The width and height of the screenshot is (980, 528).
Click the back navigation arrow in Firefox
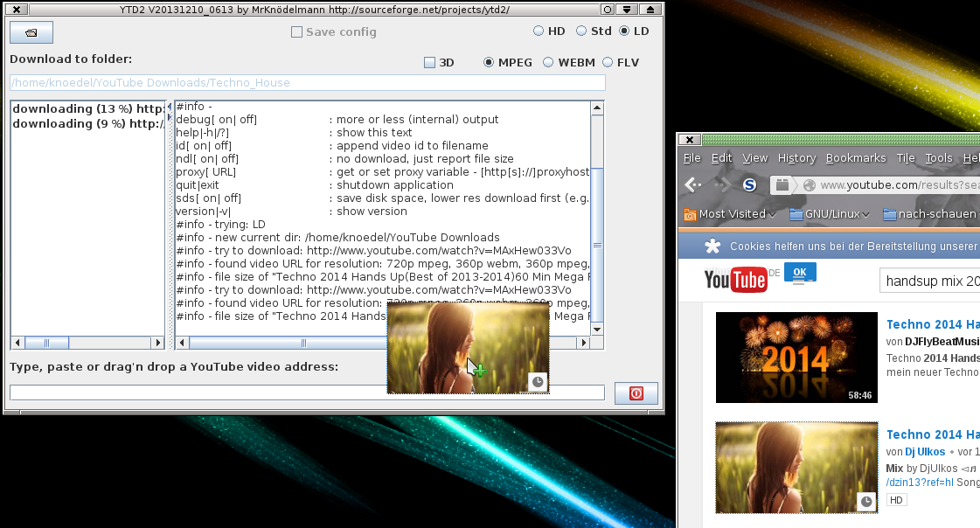pyautogui.click(x=692, y=184)
